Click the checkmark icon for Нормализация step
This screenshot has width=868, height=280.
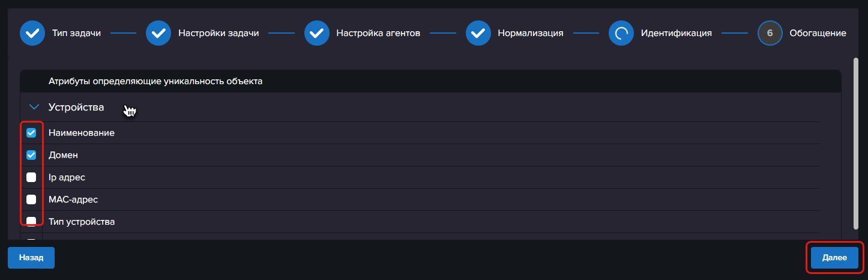click(478, 33)
